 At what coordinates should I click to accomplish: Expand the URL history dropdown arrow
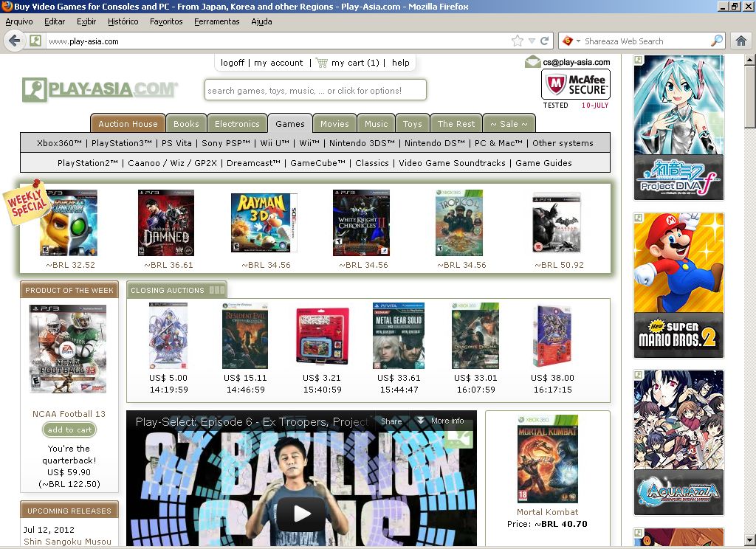click(x=531, y=41)
